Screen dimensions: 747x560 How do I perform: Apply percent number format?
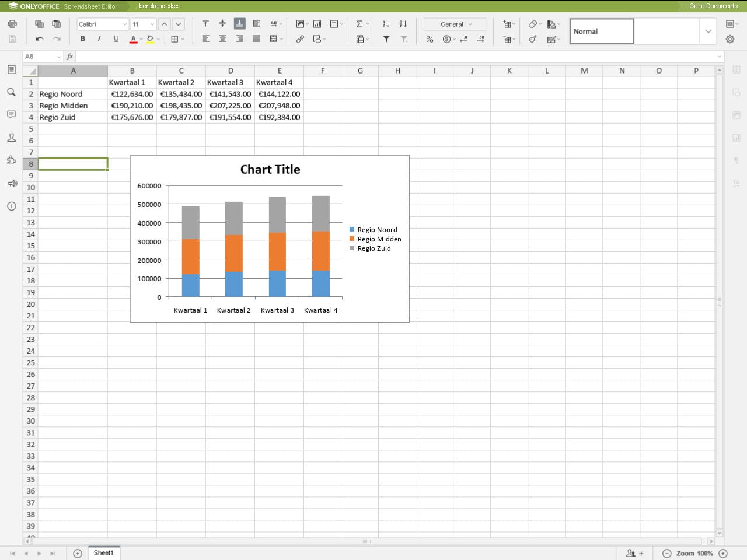(x=430, y=39)
